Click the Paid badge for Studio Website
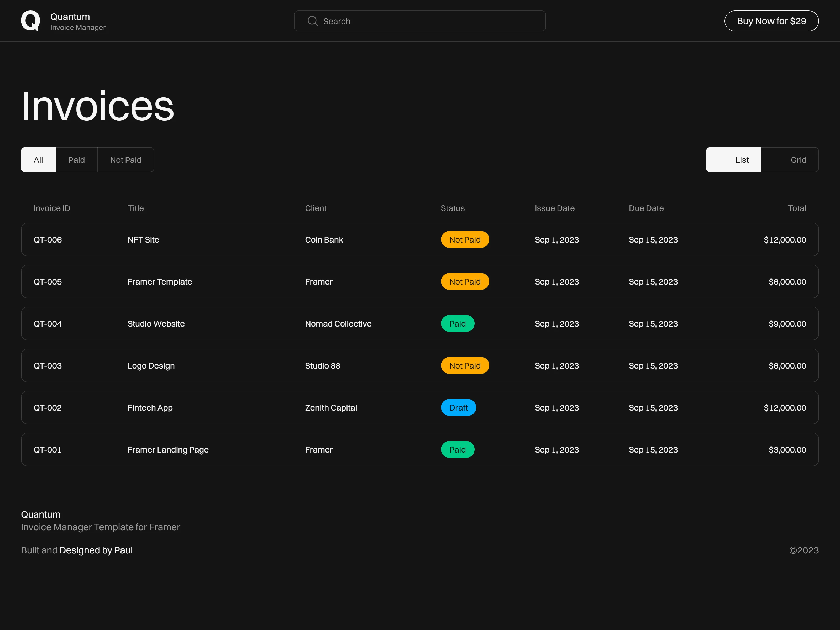The image size is (840, 630). coord(458,324)
